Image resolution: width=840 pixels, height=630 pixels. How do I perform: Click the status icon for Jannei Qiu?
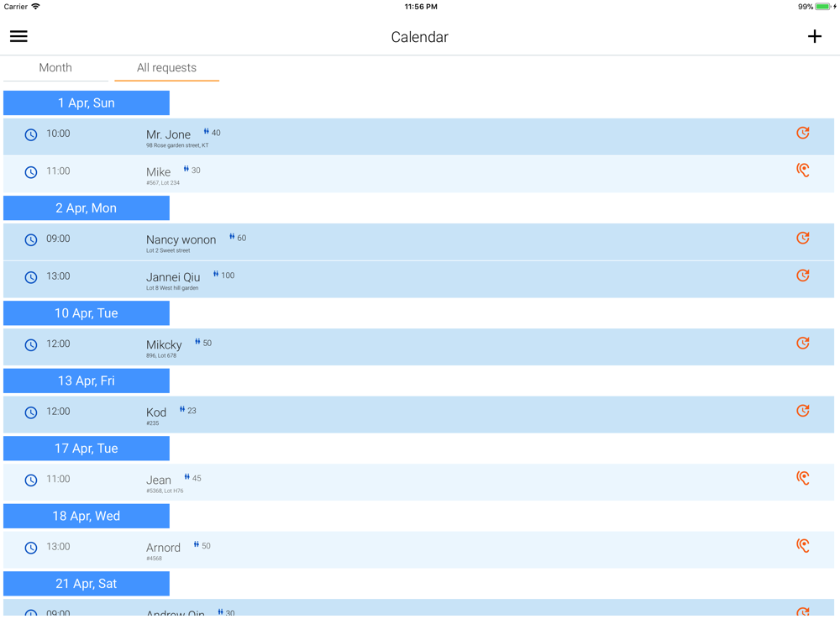[x=802, y=276]
